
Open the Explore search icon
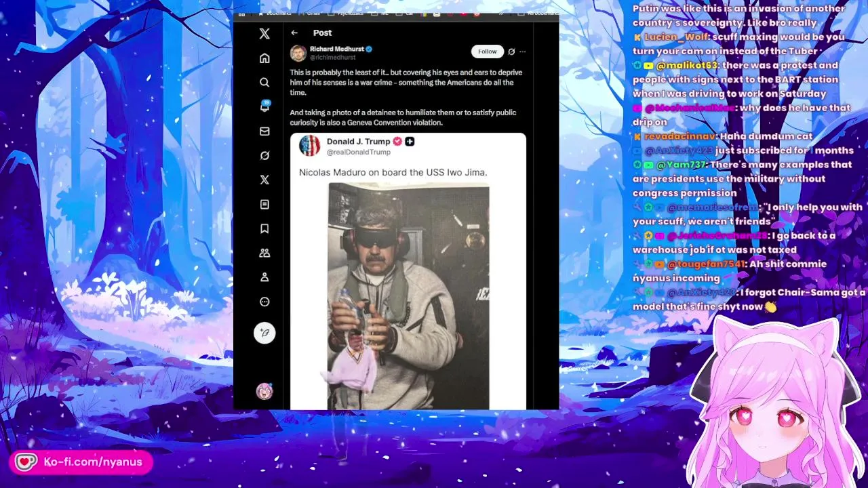[264, 82]
